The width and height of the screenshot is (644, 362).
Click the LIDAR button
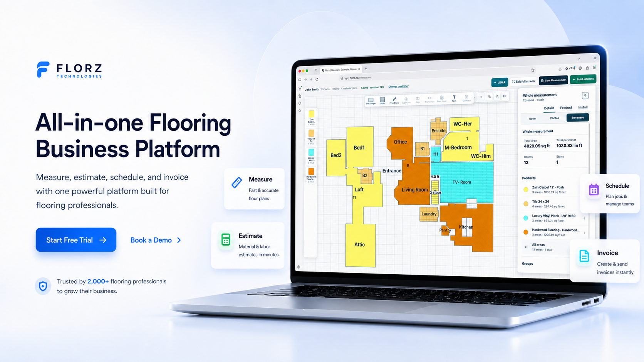coord(500,82)
